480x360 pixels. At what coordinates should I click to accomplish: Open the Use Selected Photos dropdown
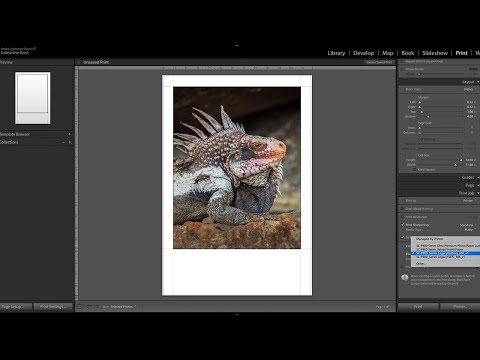[123, 307]
